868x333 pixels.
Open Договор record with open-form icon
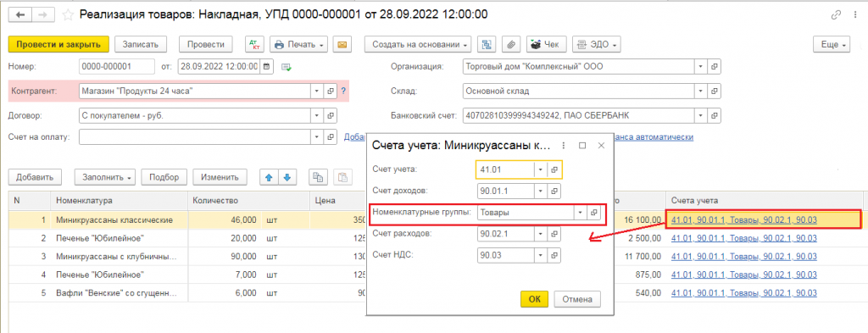click(330, 116)
